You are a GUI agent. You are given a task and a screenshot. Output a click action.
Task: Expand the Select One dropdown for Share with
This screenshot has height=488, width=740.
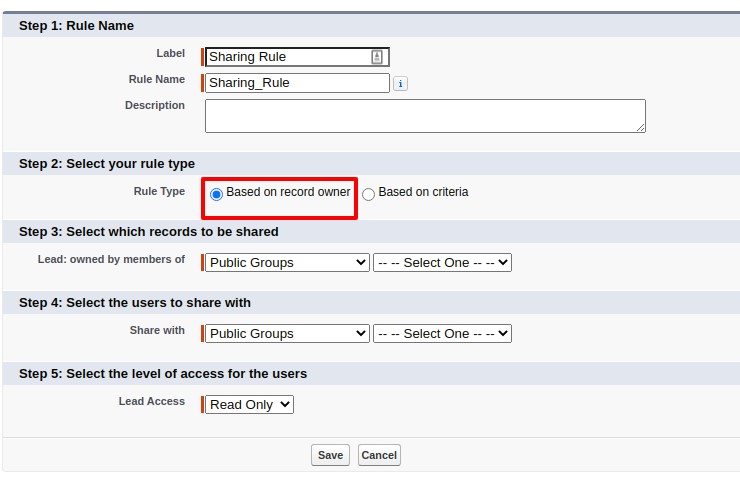pos(442,334)
